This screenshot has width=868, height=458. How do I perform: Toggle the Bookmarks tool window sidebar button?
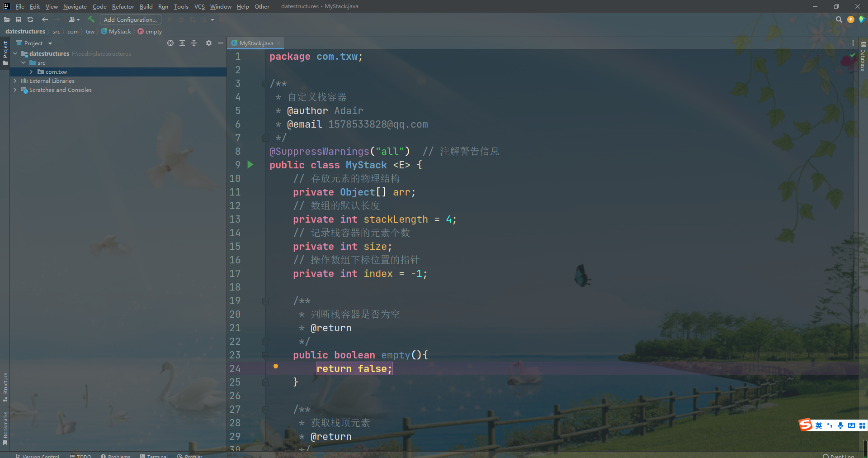click(x=5, y=428)
